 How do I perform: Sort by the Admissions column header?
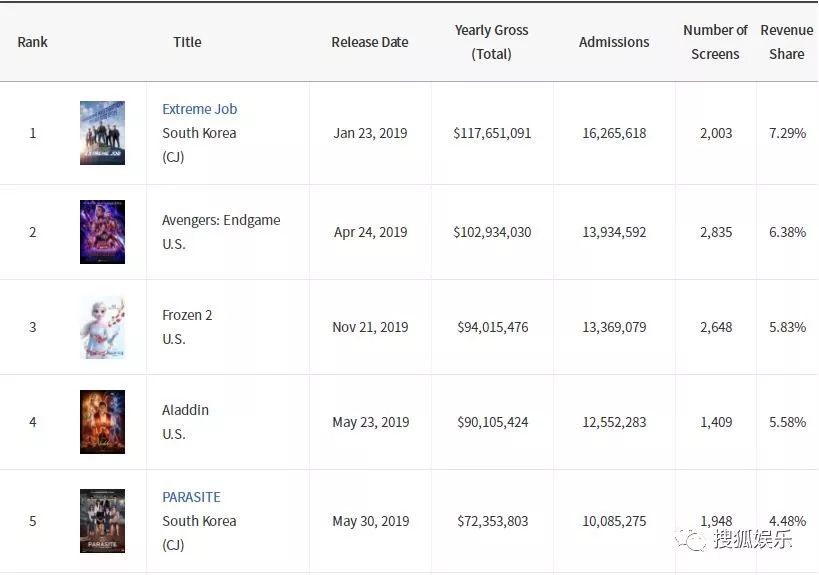pyautogui.click(x=614, y=42)
